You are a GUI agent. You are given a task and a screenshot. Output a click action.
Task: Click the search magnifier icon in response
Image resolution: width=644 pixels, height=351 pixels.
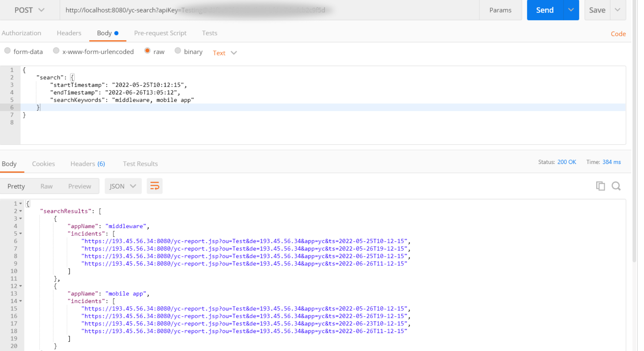click(616, 186)
